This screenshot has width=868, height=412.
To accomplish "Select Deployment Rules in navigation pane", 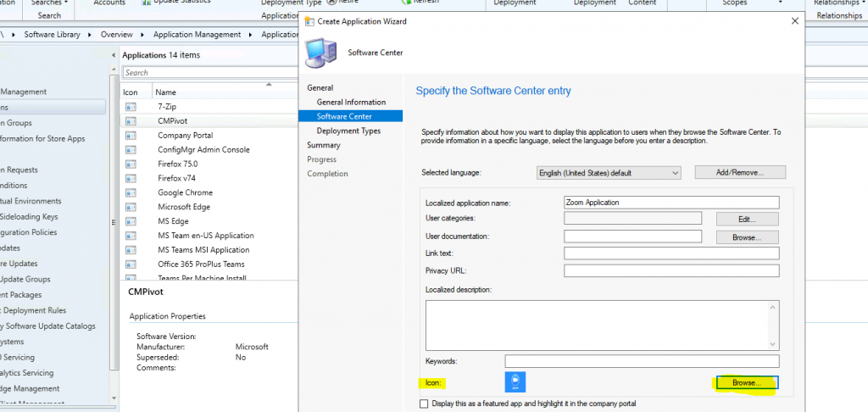I will [x=33, y=310].
